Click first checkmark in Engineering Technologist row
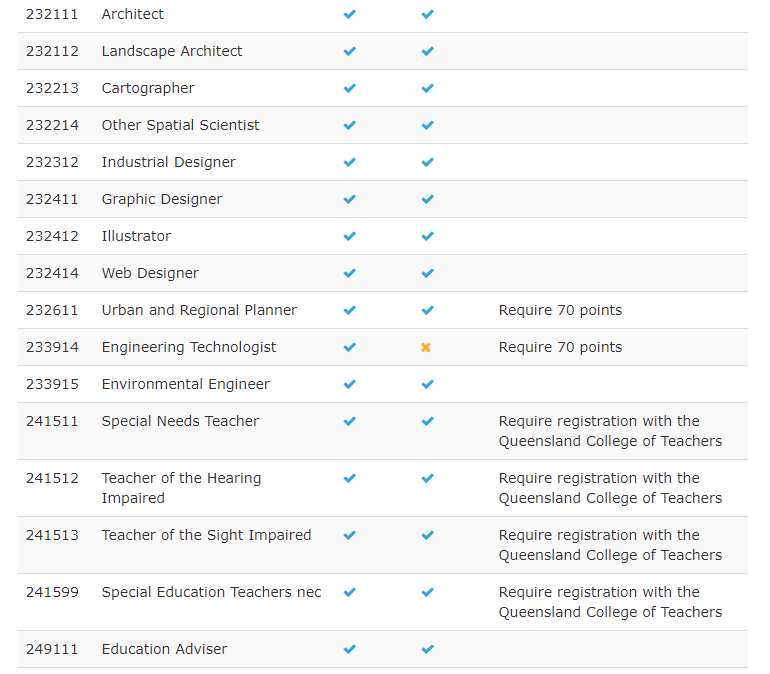770x674 pixels. 349,348
